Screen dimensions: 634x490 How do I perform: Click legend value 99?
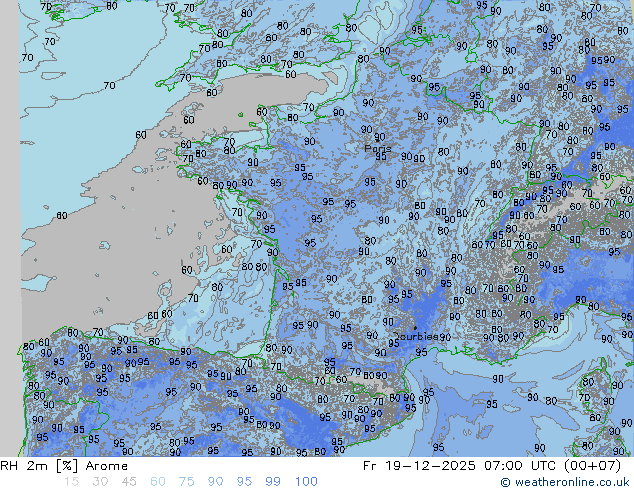click(273, 482)
